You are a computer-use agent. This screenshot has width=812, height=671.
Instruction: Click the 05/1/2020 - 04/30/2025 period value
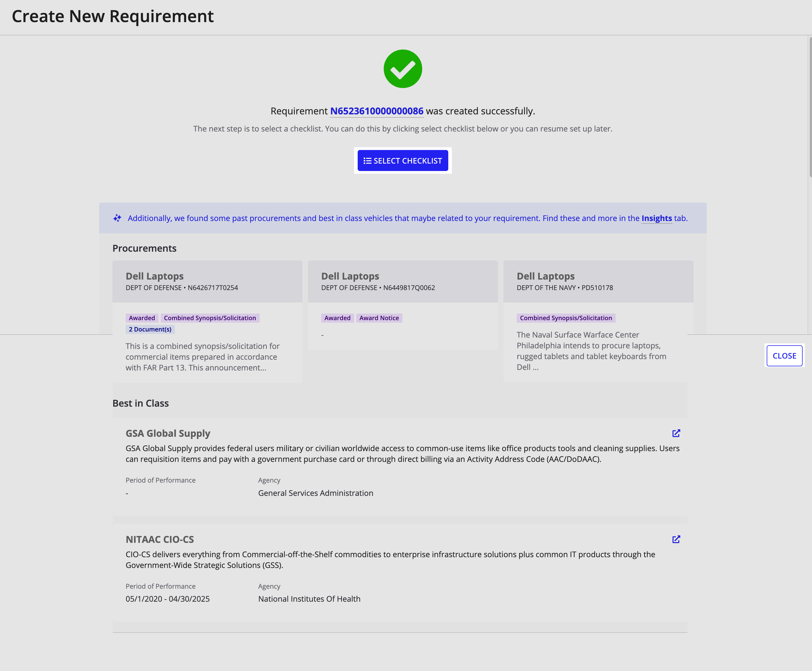(167, 599)
